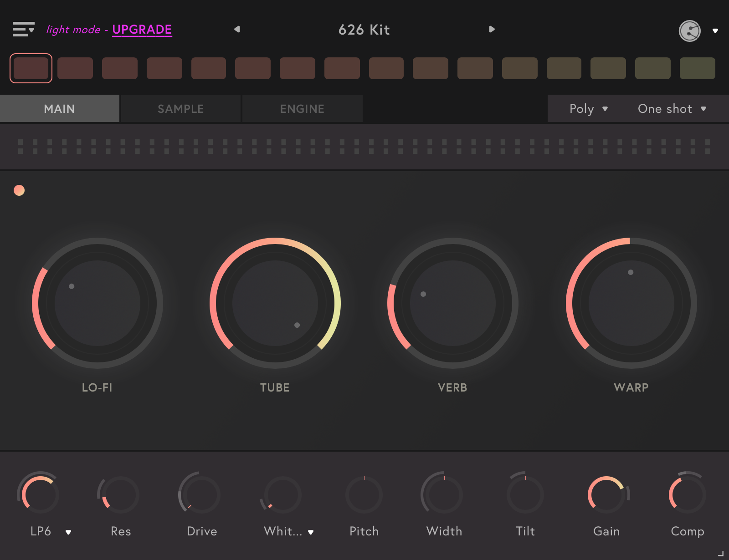
Task: Select the first highlighted drum pad
Action: pyautogui.click(x=31, y=68)
